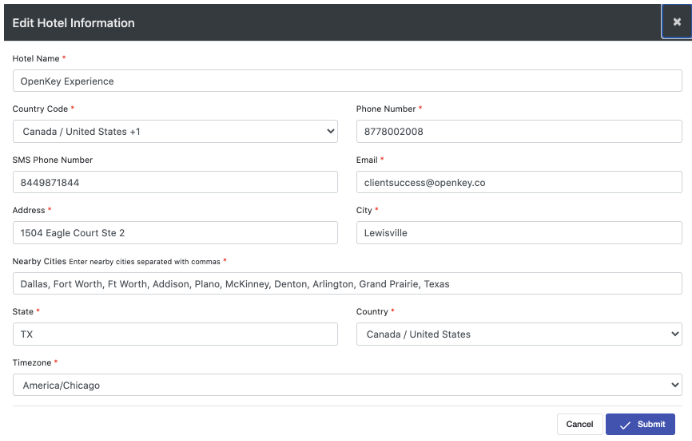The image size is (692, 441).
Task: Click the Hotel Name input field
Action: pyautogui.click(x=347, y=81)
